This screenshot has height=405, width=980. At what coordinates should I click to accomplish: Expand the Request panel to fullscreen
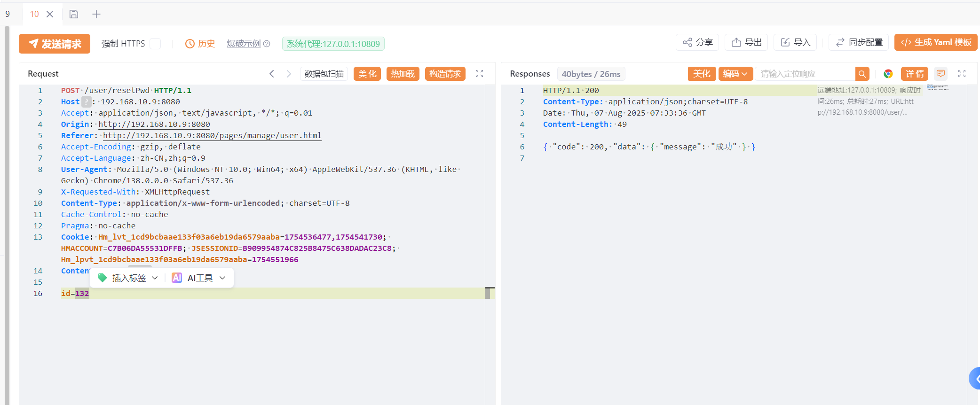point(479,74)
